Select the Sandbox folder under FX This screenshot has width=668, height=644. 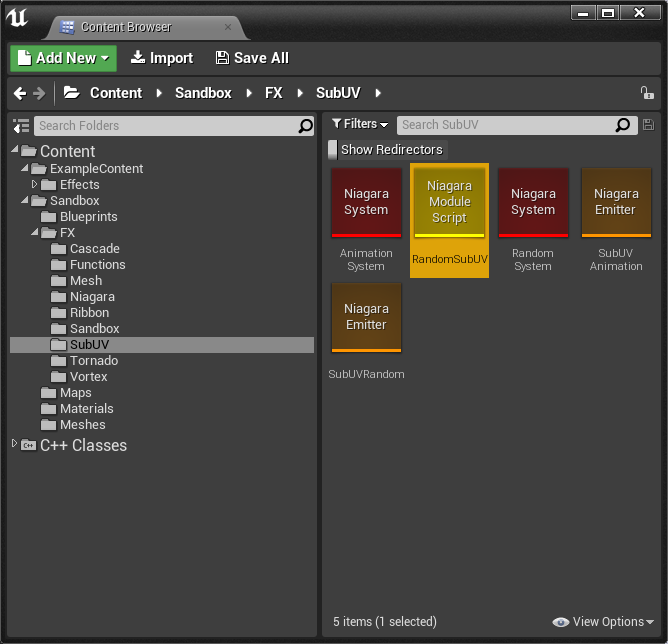[x=95, y=329]
